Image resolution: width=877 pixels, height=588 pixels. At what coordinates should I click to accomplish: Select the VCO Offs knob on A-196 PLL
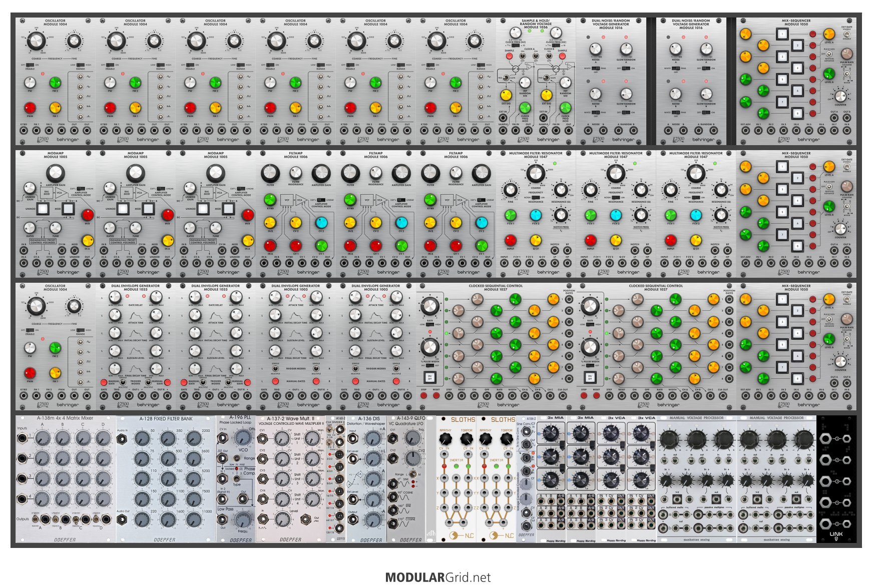click(x=244, y=438)
